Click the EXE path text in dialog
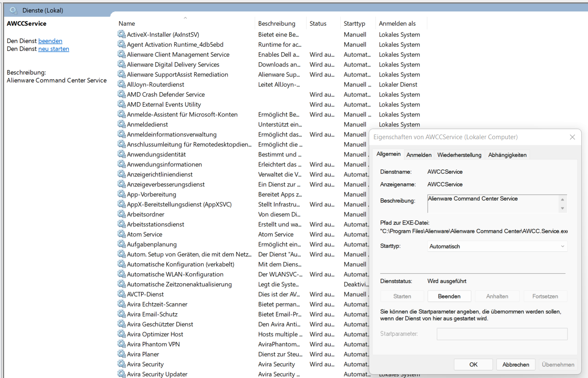Image resolution: width=588 pixels, height=378 pixels. pos(474,231)
